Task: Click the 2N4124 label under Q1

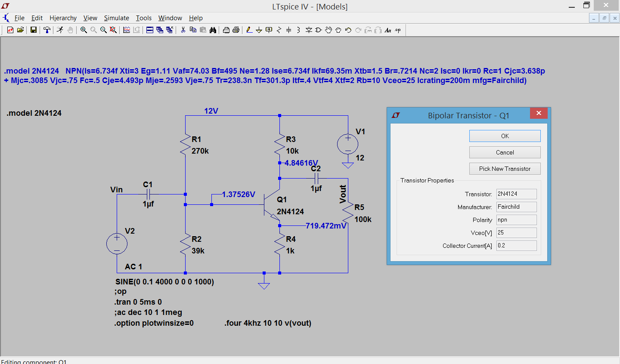Action: coord(290,212)
